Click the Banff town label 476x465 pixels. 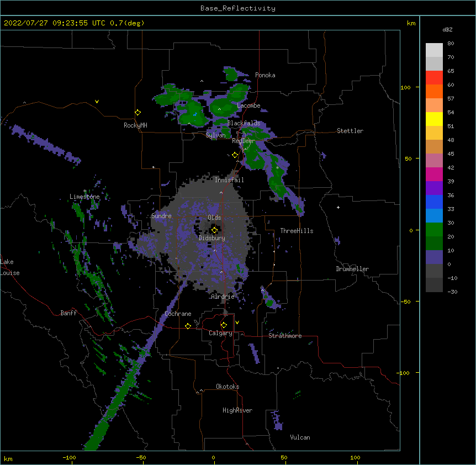68,313
